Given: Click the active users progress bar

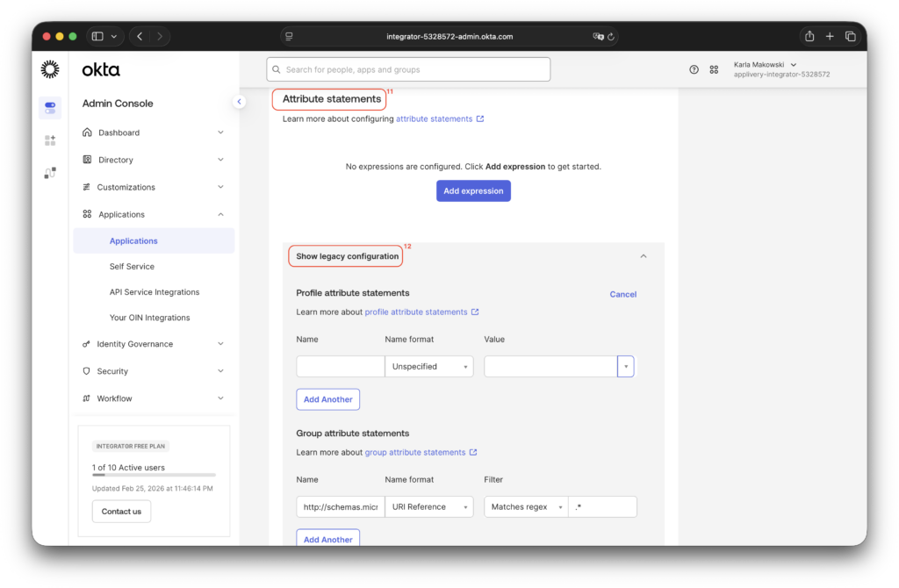Looking at the screenshot, I should (x=154, y=475).
